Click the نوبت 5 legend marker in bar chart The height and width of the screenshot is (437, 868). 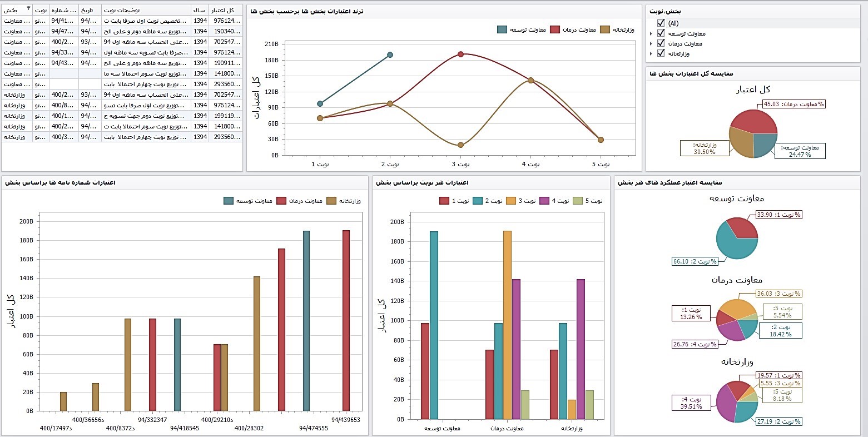(x=578, y=201)
